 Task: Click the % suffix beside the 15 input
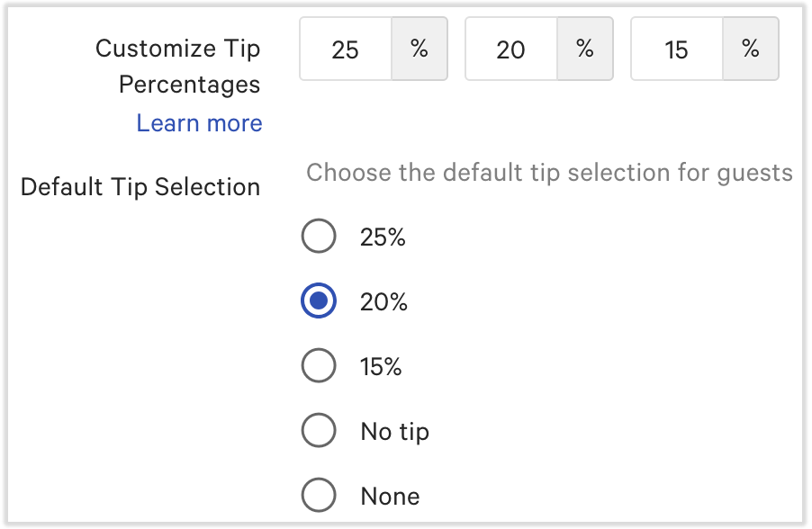coord(749,49)
